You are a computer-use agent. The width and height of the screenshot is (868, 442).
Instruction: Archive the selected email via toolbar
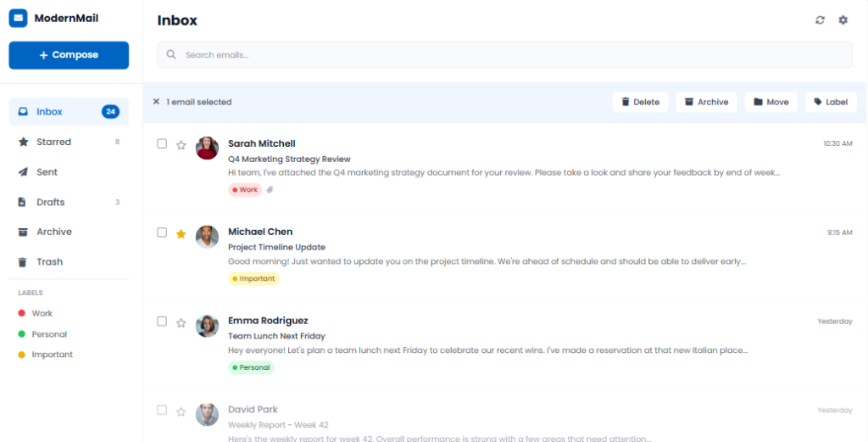(706, 102)
